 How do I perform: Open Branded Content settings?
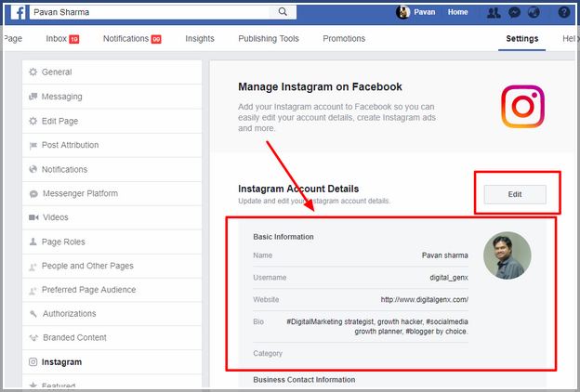(112, 337)
